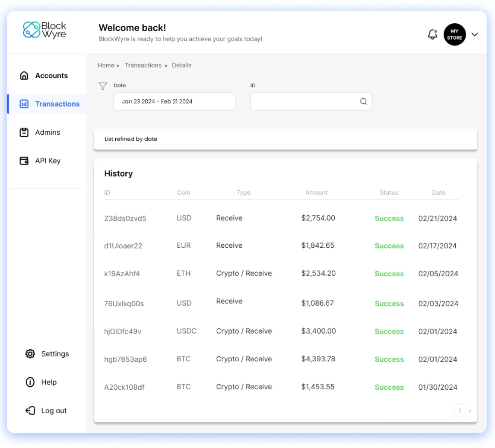Sort by Status column header
Screen dimensions: 495x448
[389, 192]
